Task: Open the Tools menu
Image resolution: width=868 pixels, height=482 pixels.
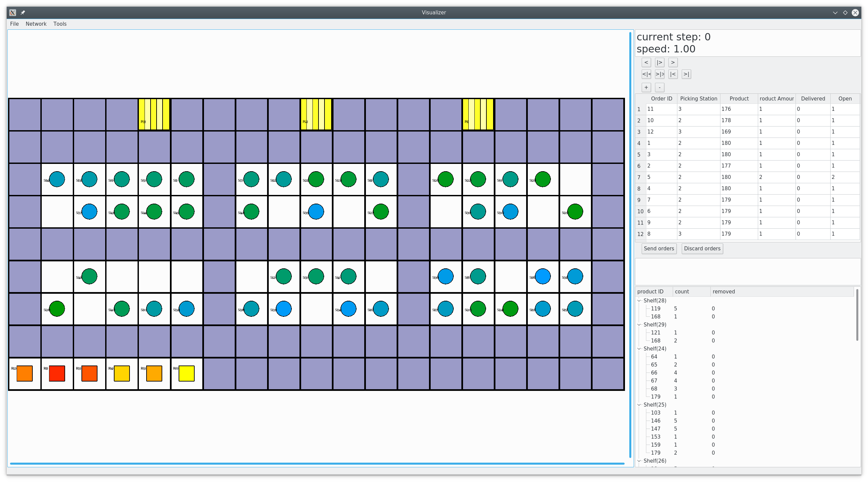Action: pyautogui.click(x=60, y=24)
